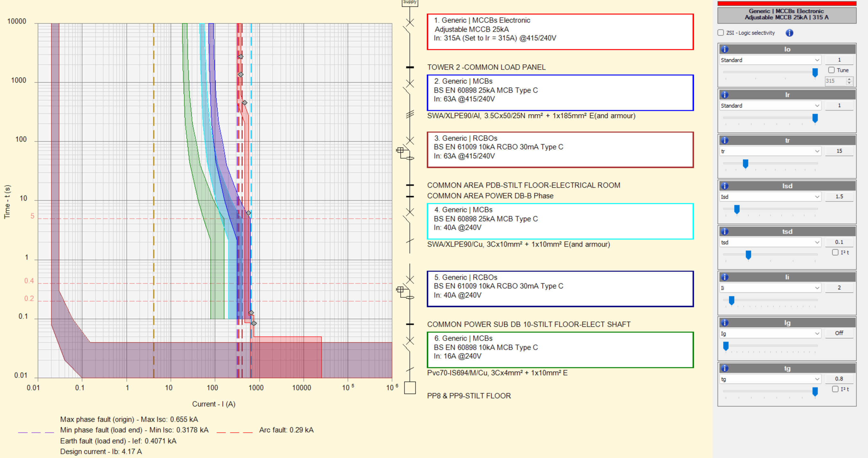
Task: Click 'TOWER 2 -COMMON LOAD PANEL' label
Action: point(486,67)
